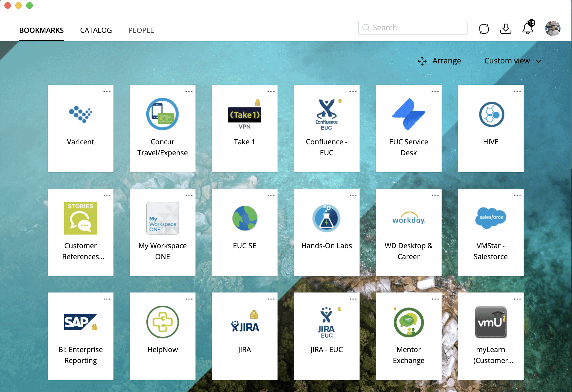The width and height of the screenshot is (572, 392).
Task: Open Customer References Stories icon
Action: click(x=80, y=218)
